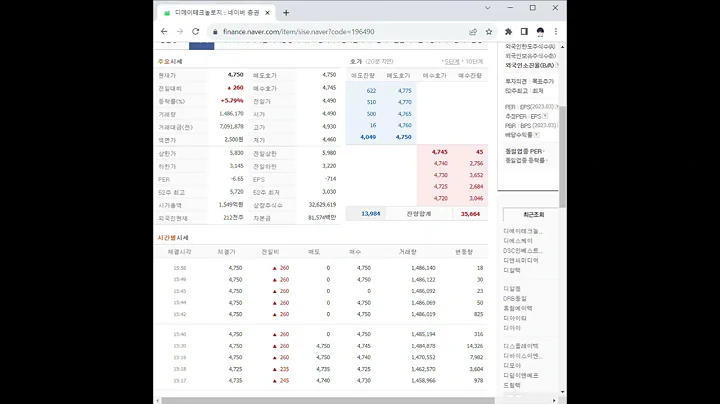
Task: Open recent stock 디에스케이
Action: coord(518,241)
